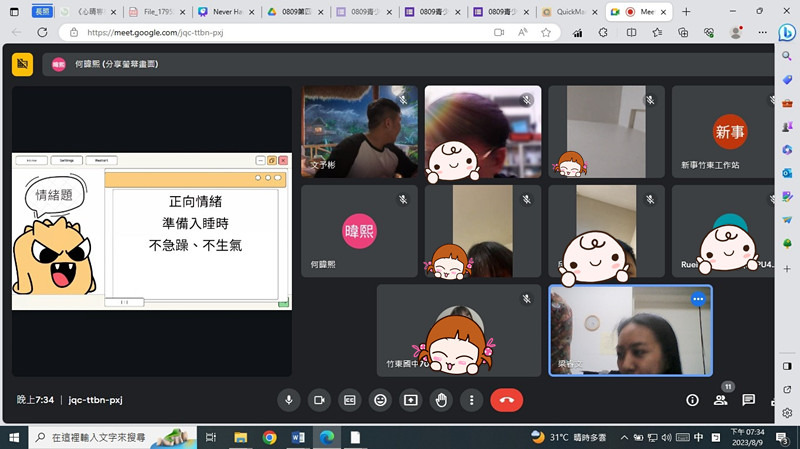Open meeting details info icon
800x449 pixels.
(x=692, y=400)
